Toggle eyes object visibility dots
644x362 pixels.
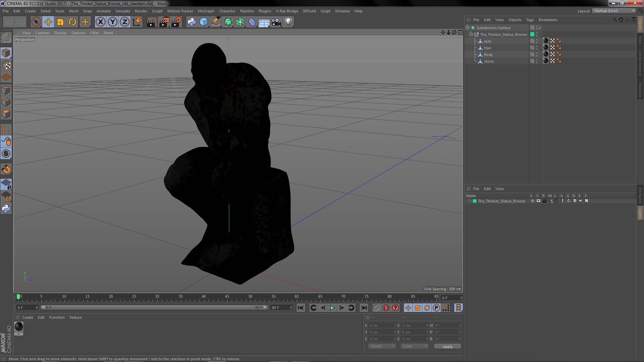click(537, 41)
